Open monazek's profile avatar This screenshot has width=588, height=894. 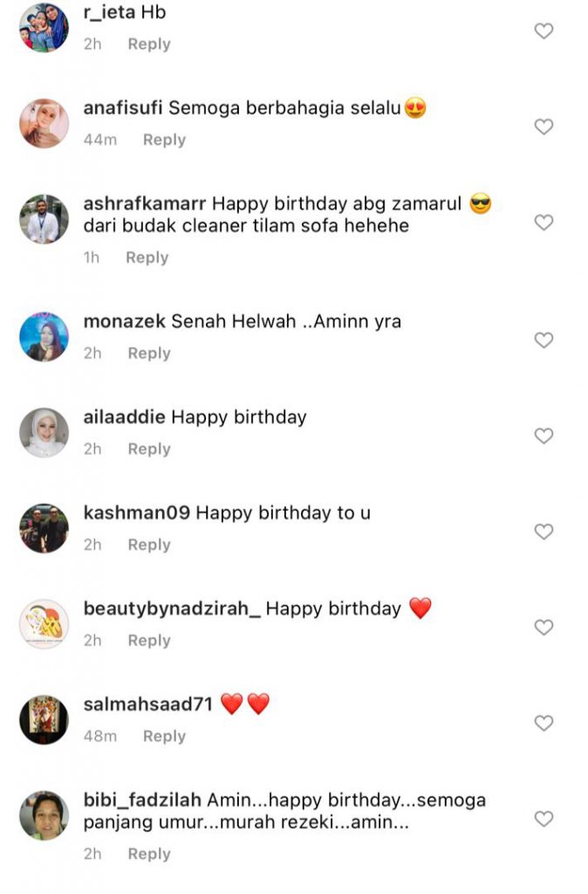(x=44, y=336)
